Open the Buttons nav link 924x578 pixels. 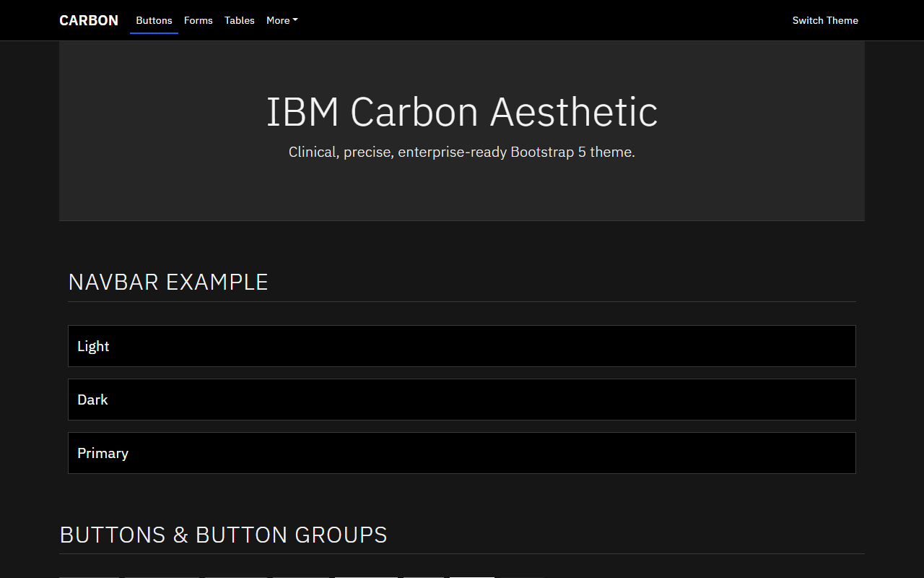[x=154, y=20]
